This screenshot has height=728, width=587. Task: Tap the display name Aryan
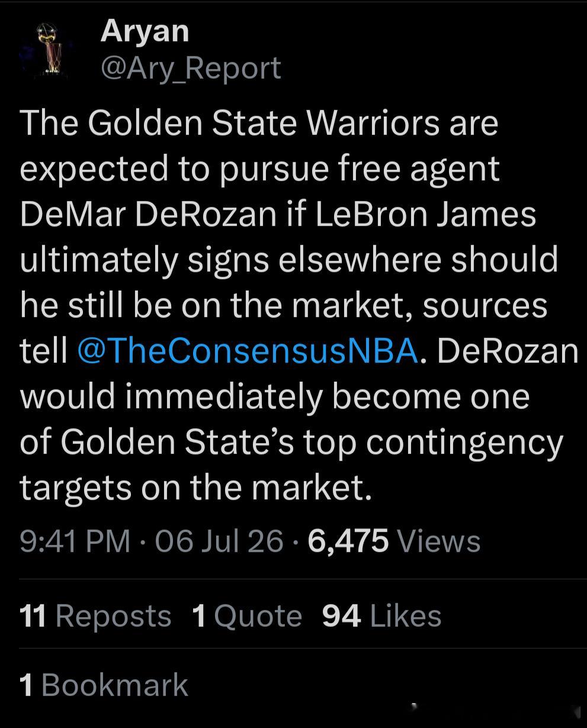(145, 30)
